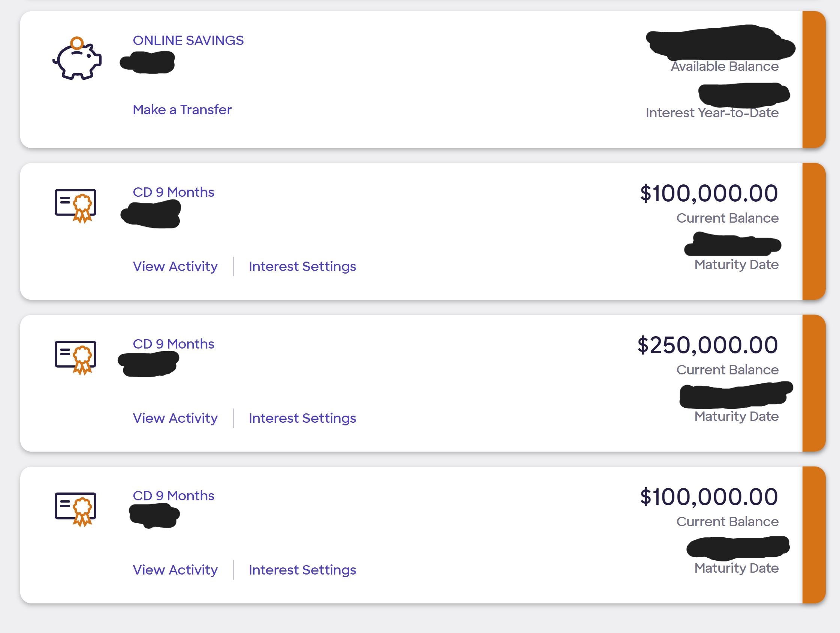This screenshot has width=840, height=633.
Task: Click the orange bar on the $250,000 CD card
Action: click(x=814, y=383)
